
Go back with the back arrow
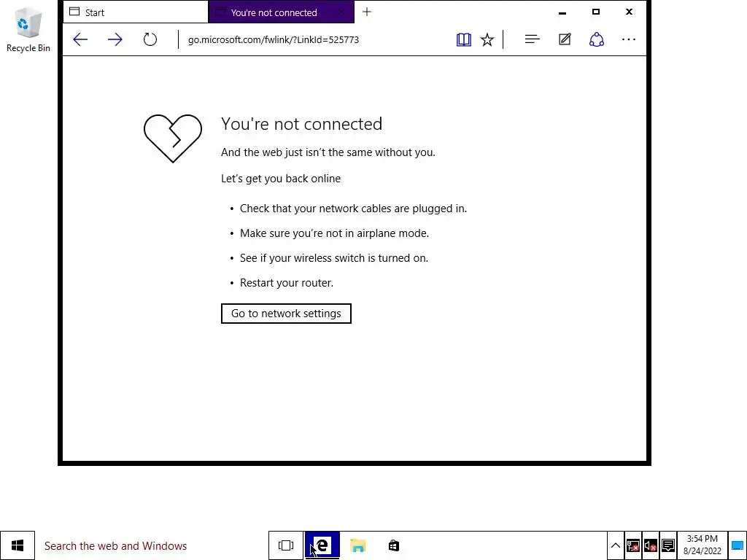(x=80, y=39)
